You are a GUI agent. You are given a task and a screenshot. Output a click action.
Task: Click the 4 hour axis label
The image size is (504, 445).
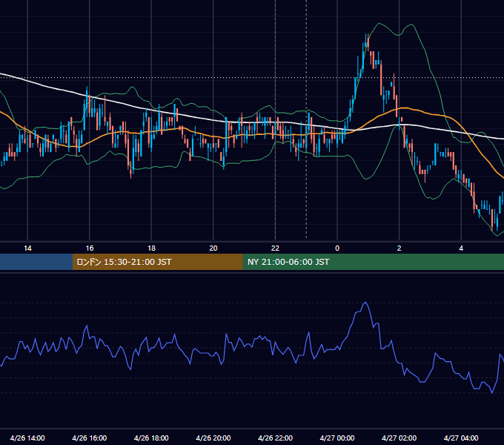(x=461, y=248)
